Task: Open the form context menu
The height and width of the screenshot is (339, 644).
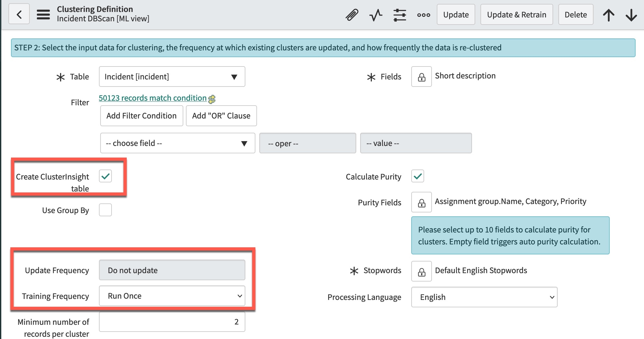Action: 43,14
